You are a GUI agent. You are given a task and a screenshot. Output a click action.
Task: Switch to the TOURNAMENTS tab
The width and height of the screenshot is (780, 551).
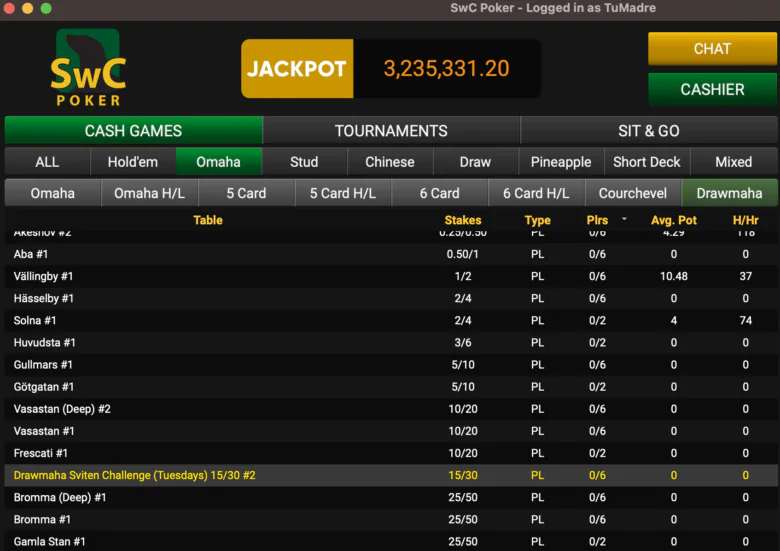point(391,130)
